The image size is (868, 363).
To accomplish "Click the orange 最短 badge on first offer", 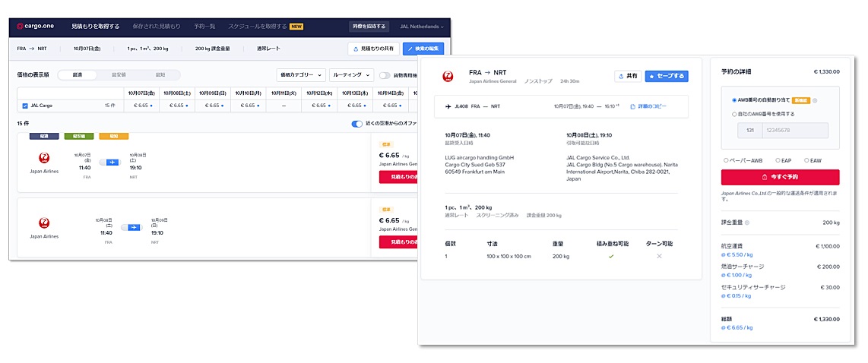I will [113, 136].
